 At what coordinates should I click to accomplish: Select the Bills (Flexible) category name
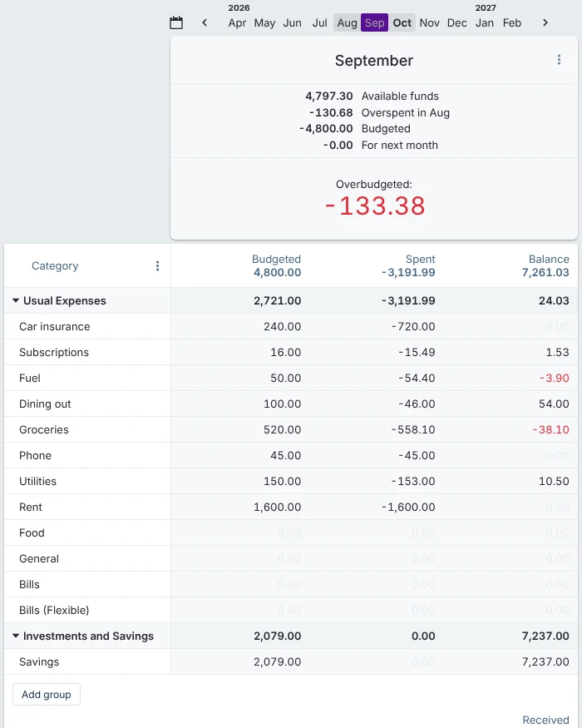tap(54, 611)
